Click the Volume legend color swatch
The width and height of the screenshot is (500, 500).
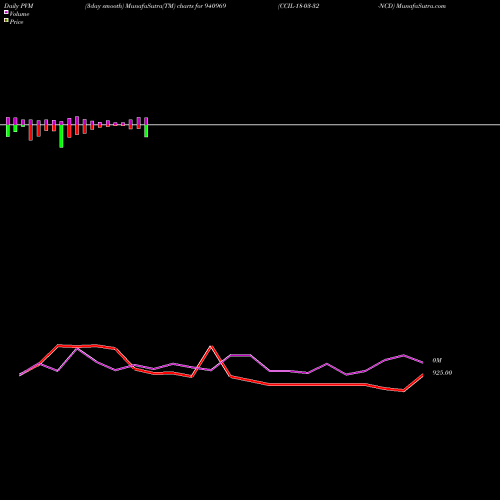6,12
